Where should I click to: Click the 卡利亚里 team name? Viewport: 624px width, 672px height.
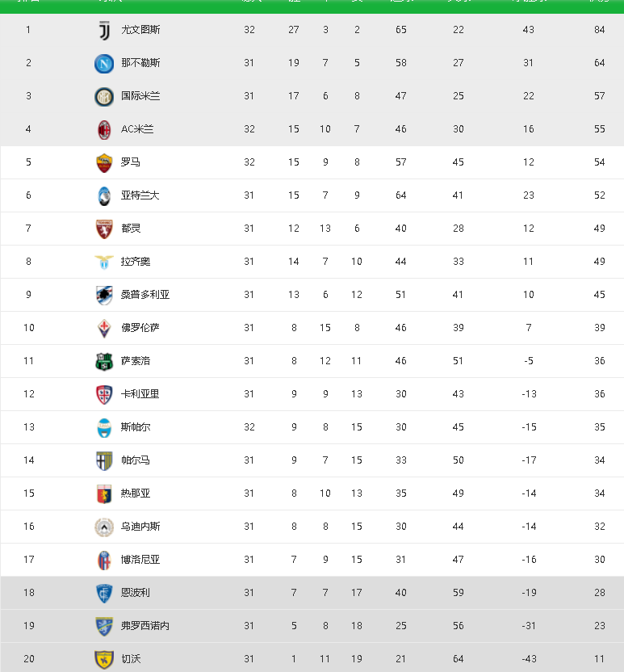pyautogui.click(x=140, y=394)
